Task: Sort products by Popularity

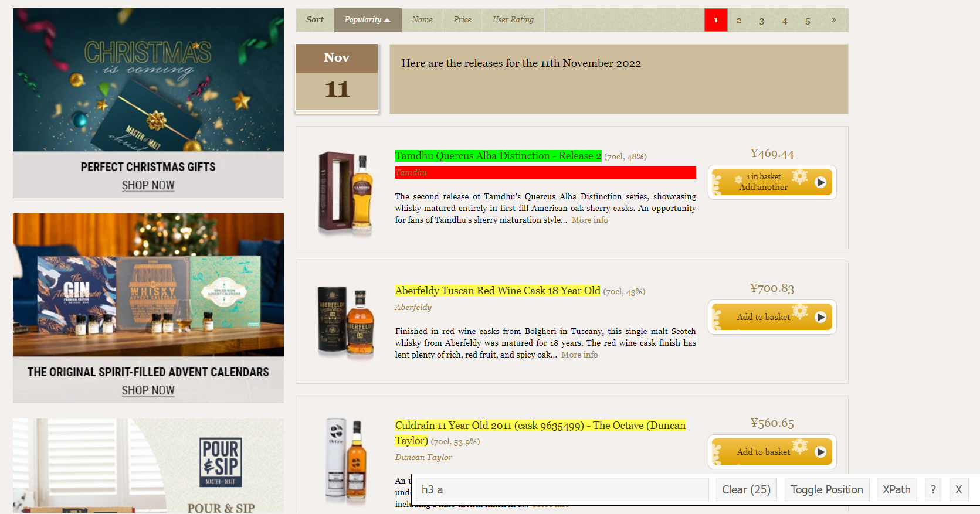Action: pyautogui.click(x=368, y=20)
